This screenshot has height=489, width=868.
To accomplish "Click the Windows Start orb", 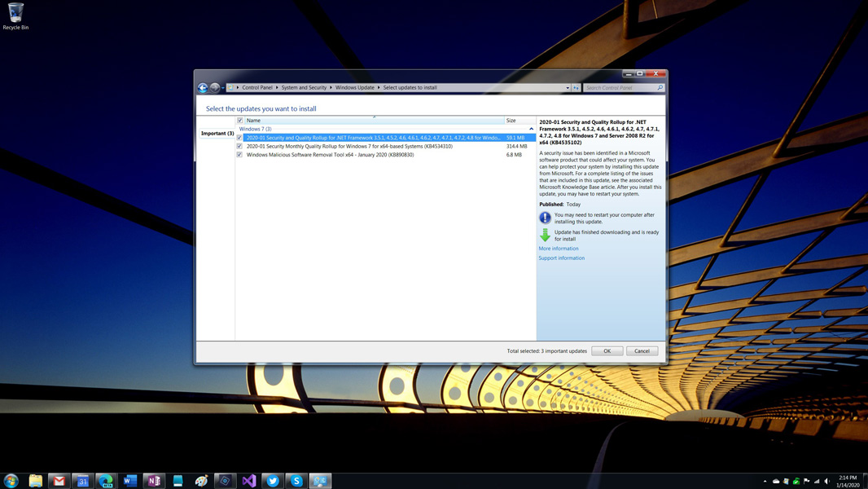I will click(11, 481).
